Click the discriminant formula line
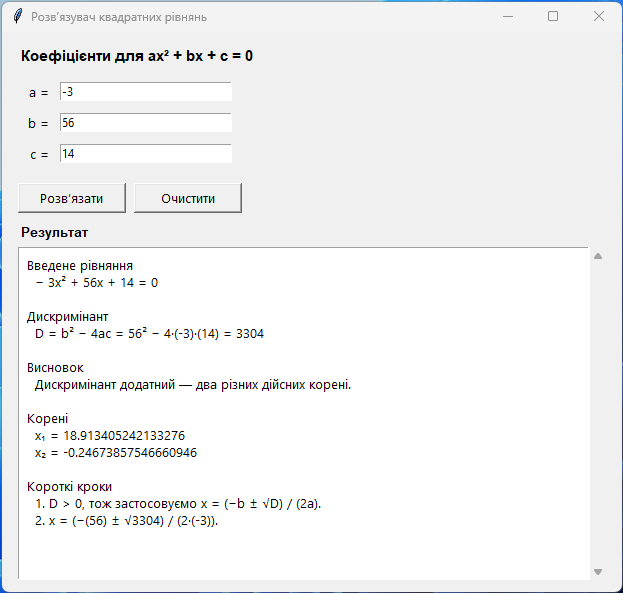This screenshot has height=593, width=623. pyautogui.click(x=149, y=333)
